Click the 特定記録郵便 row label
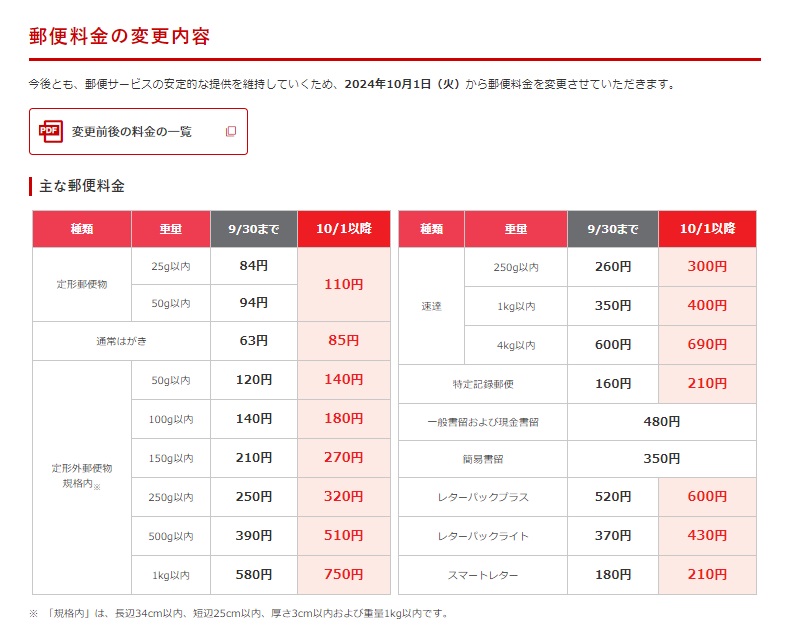Image resolution: width=796 pixels, height=639 pixels. 483,384
